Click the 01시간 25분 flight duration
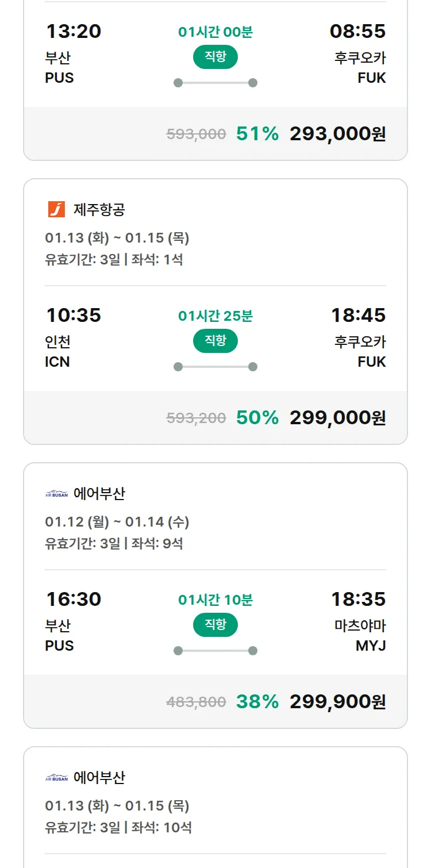Viewport: 431px width, 868px height. click(215, 316)
